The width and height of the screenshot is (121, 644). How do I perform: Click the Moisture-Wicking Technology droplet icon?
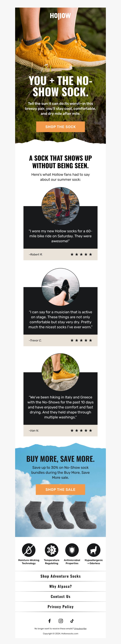point(29,550)
